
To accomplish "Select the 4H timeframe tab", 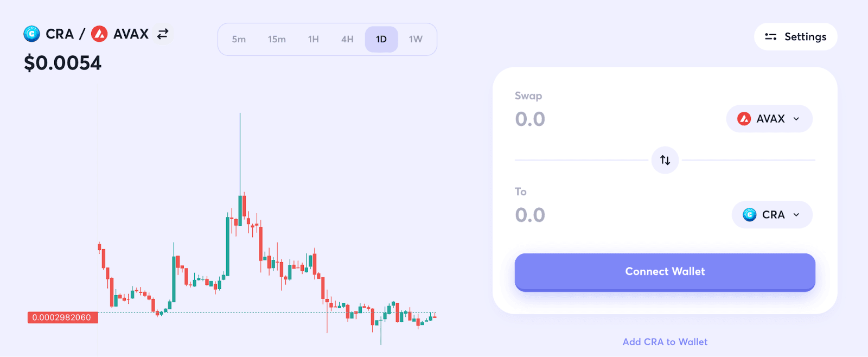I will [x=347, y=39].
